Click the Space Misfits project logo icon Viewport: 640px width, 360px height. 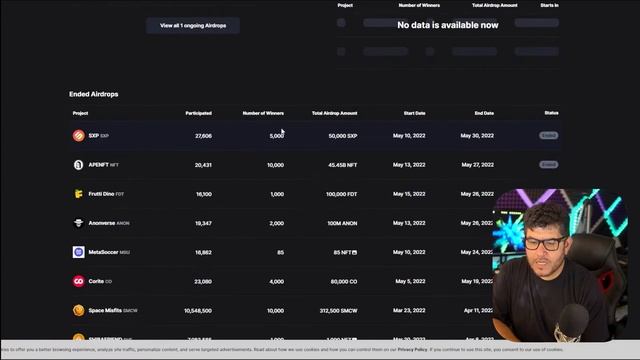click(78, 311)
